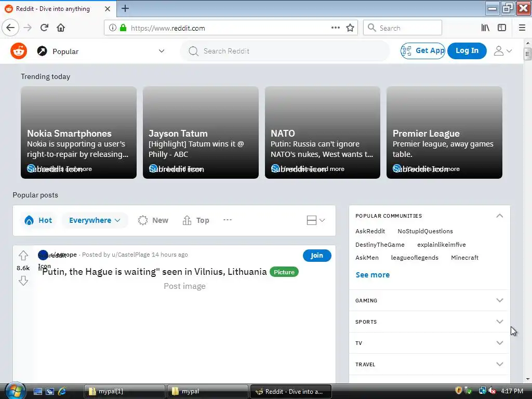Open the AskReddit community link
Image resolution: width=532 pixels, height=399 pixels.
(x=370, y=231)
